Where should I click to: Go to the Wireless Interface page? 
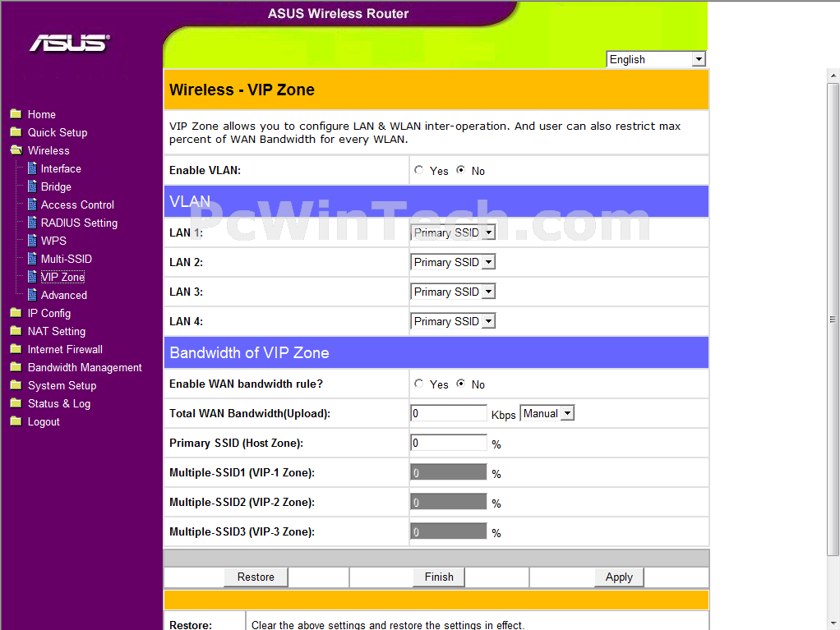tap(61, 168)
